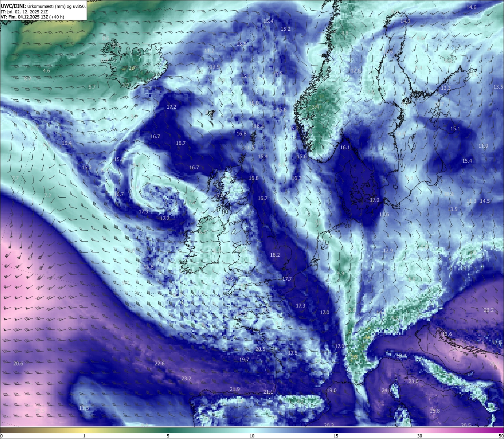
Task: Click the "2.7" value over Iceland
Action: 133,68
